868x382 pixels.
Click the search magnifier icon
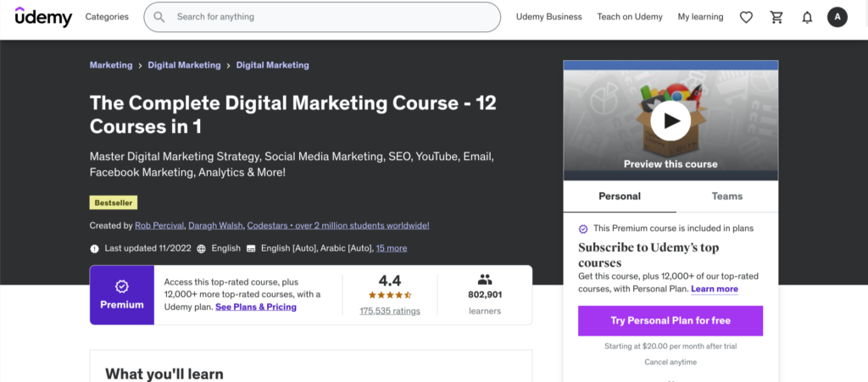[x=159, y=17]
